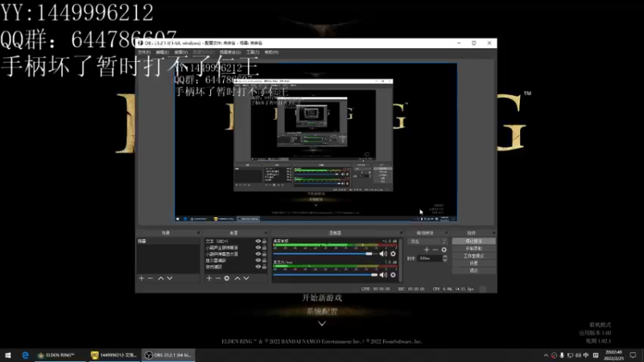Open source properties with the Sources gear icon
The width and height of the screenshot is (644, 362).
pos(227,278)
